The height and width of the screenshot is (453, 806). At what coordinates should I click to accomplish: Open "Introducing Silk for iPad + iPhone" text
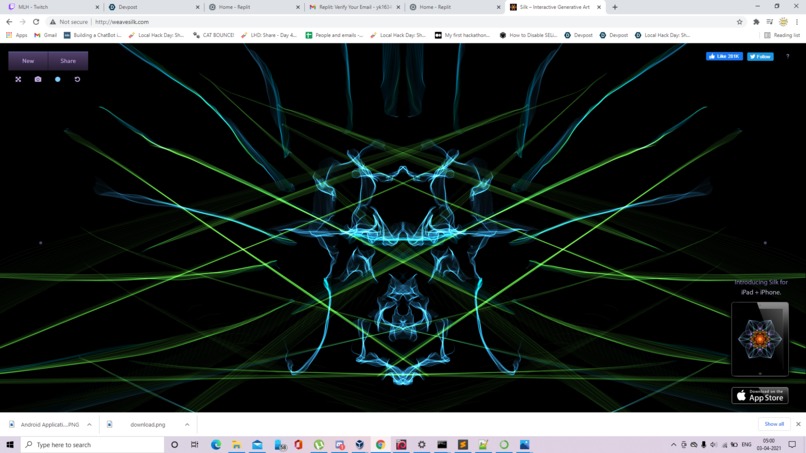click(x=761, y=287)
